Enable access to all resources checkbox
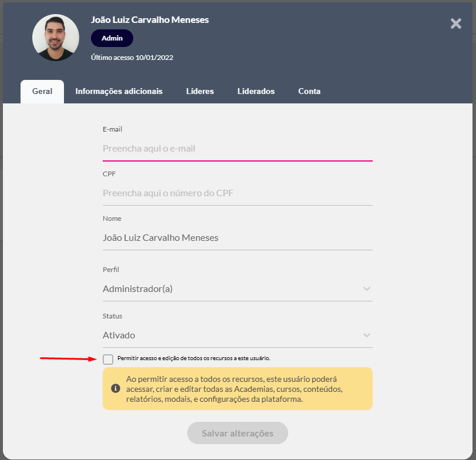Screen dimensions: 476x460 [x=108, y=359]
